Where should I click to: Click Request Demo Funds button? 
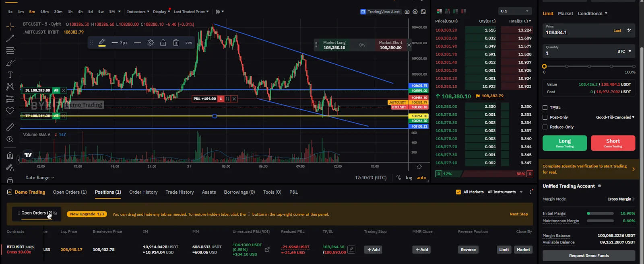(589, 256)
